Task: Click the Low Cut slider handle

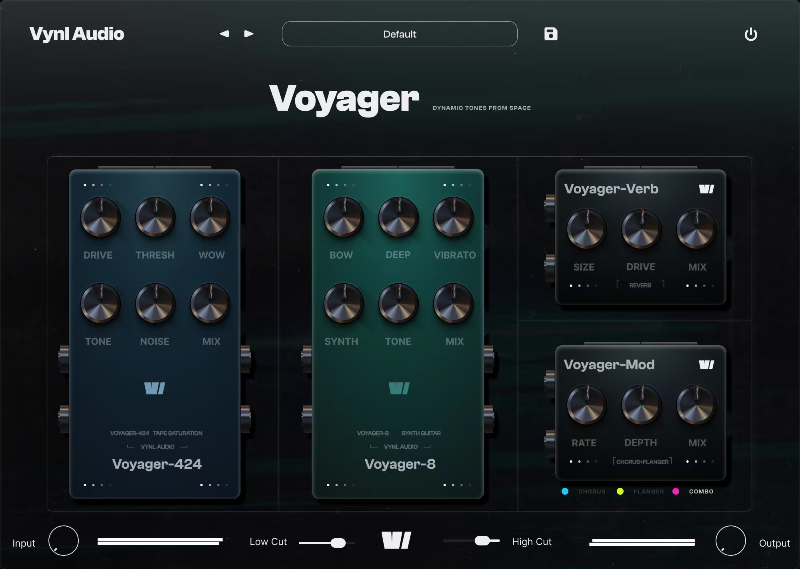Action: point(338,543)
